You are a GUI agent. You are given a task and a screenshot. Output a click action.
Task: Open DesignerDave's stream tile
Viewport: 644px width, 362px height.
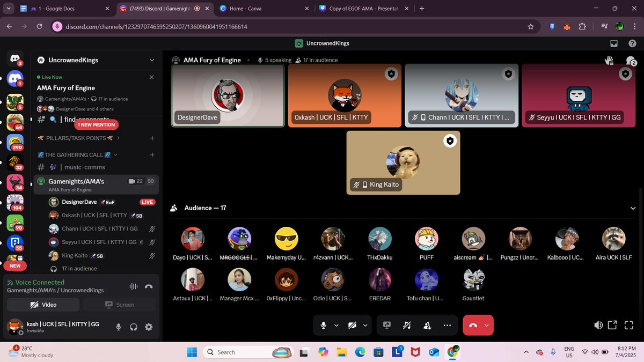(x=228, y=95)
